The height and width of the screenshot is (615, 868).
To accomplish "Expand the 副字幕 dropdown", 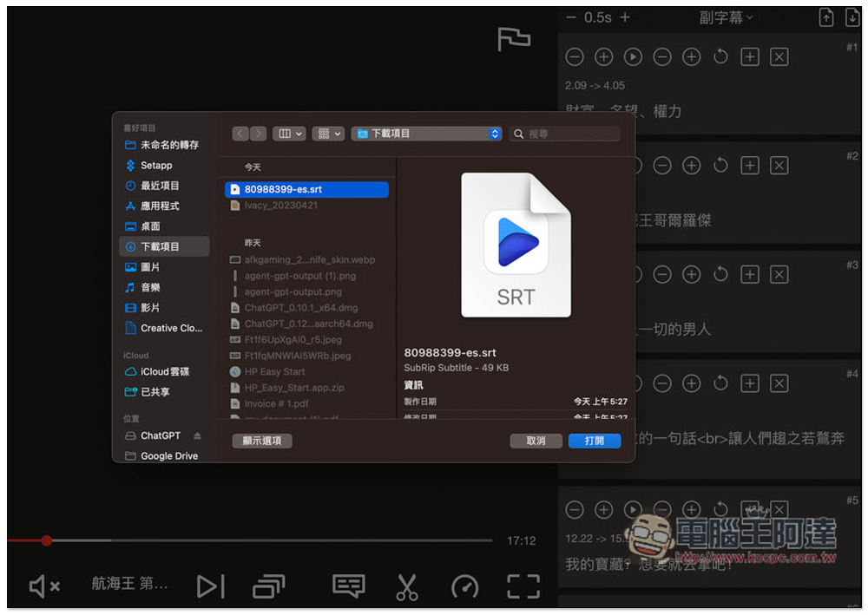I will [x=726, y=17].
